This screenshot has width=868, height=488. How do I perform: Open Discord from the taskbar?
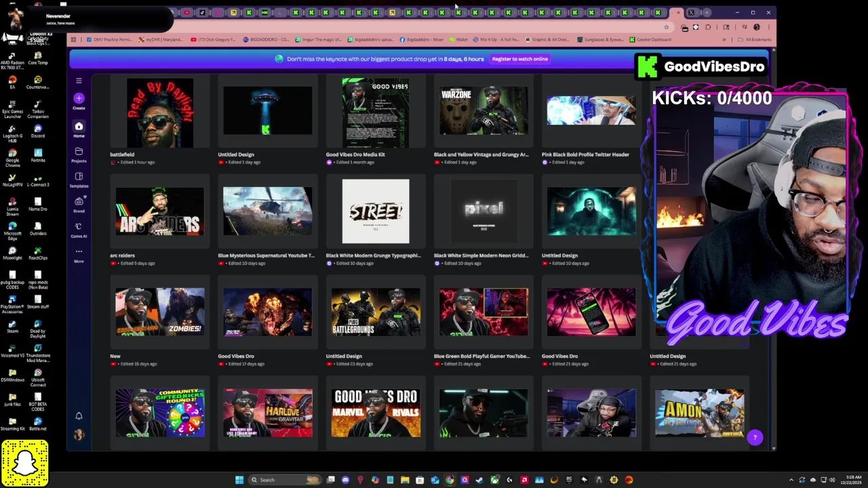tap(345, 480)
